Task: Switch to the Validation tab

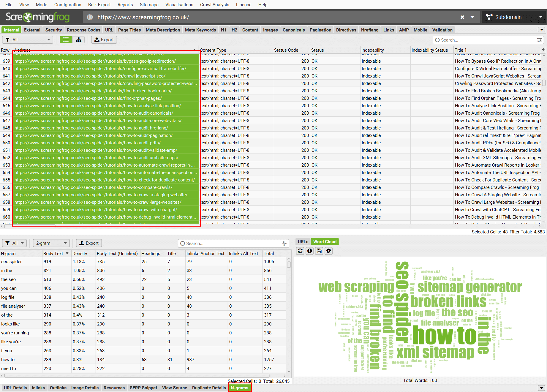Action: [x=442, y=30]
